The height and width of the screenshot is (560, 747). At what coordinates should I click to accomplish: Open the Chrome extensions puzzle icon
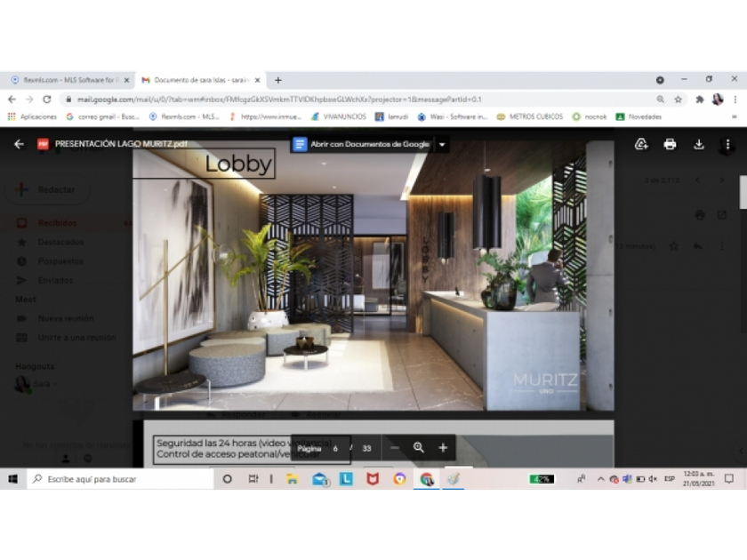(x=699, y=99)
